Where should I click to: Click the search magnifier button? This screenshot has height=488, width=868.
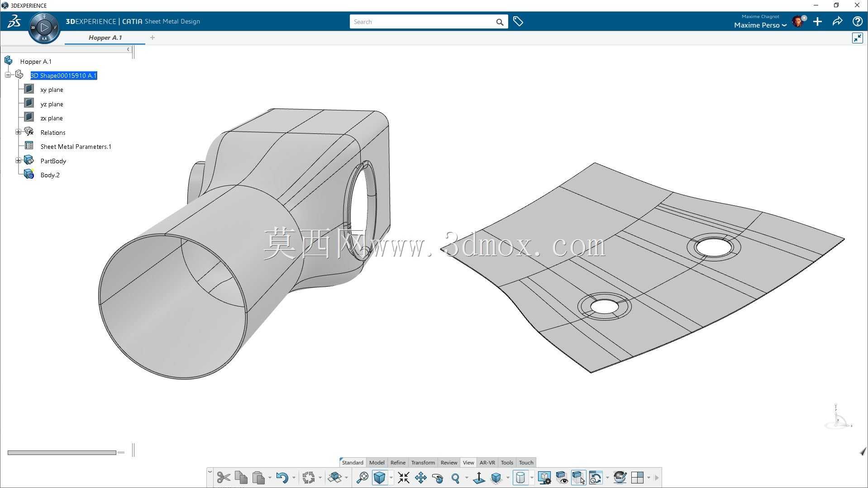tap(500, 22)
